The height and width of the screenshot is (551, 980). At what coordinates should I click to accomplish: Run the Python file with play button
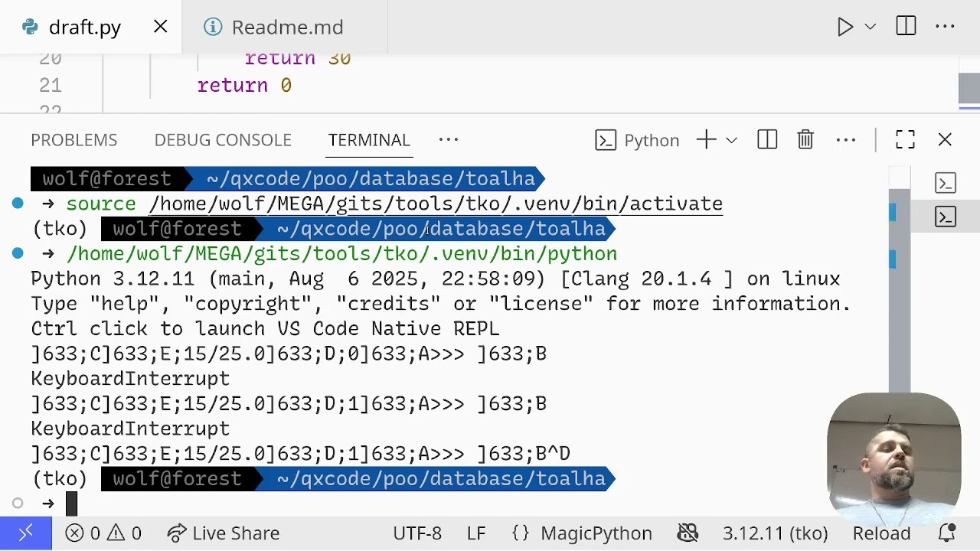(x=845, y=27)
